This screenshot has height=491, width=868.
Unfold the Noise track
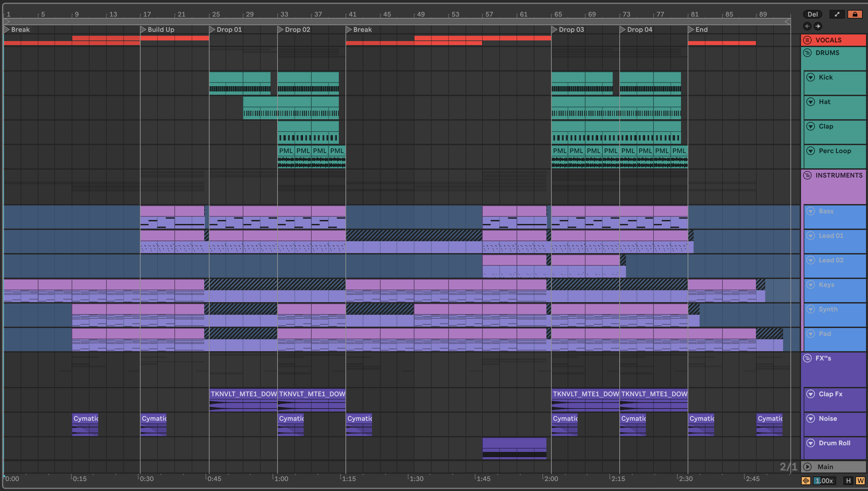click(x=811, y=418)
